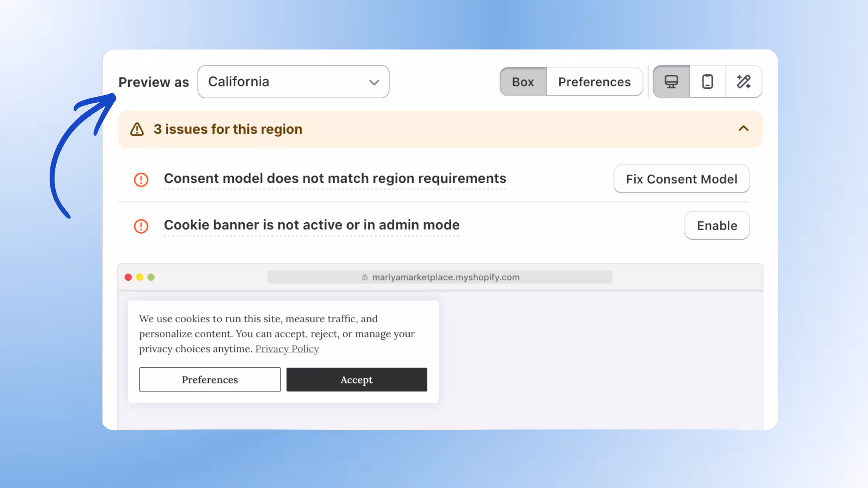
Task: Collapse the 3 issues banner chevron
Action: [743, 129]
